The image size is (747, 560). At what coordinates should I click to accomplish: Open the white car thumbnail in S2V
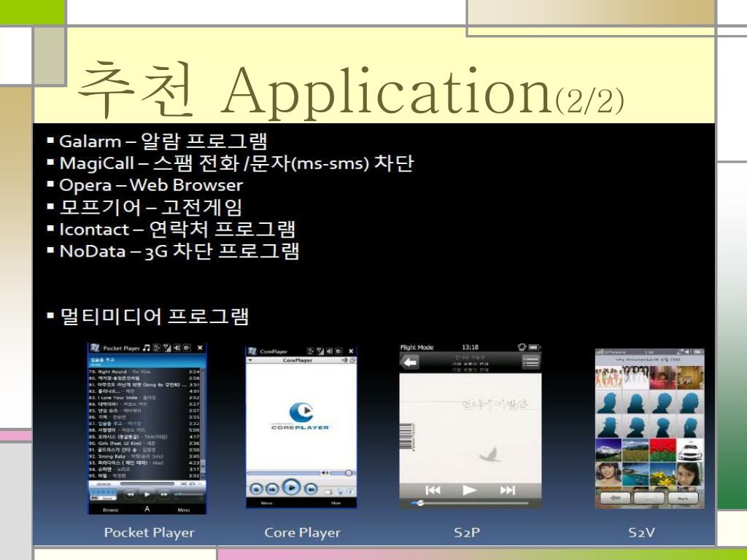pos(690,450)
